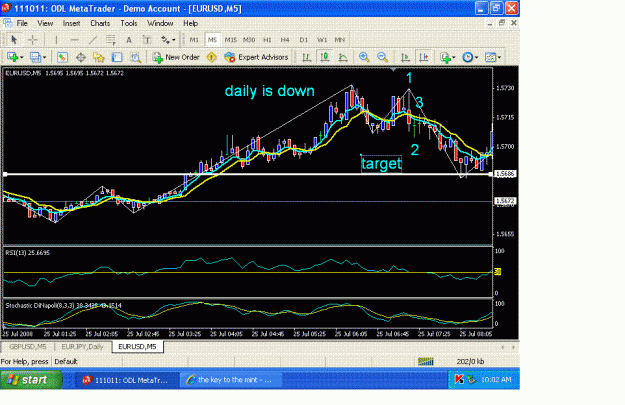Select the EURUSD,M5 chart tab
Screen dimensions: 625x405
[x=138, y=347]
